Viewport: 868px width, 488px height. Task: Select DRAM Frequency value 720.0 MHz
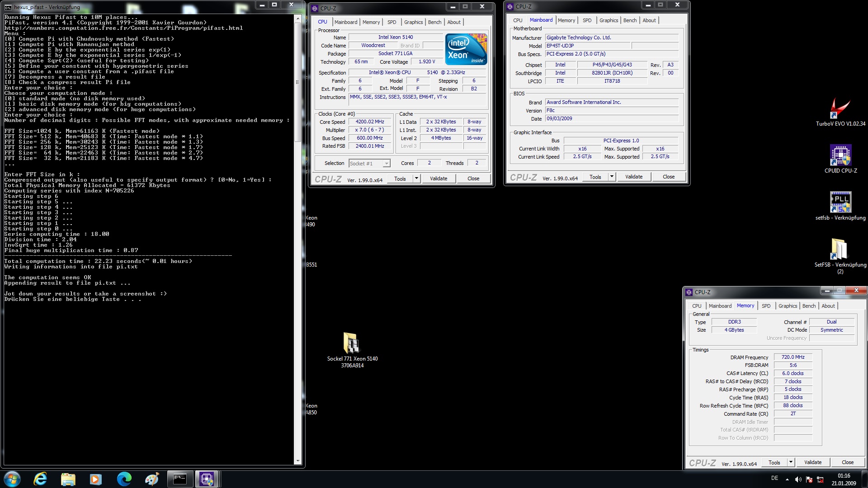click(793, 357)
